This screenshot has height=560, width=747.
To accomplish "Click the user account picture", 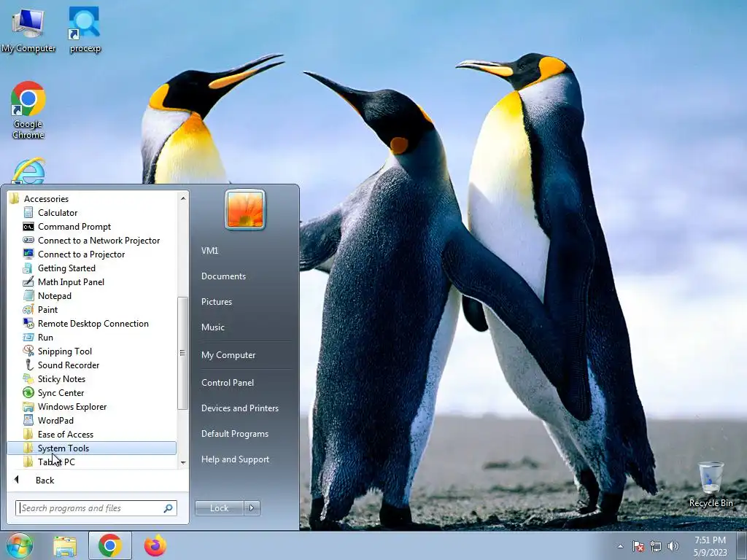I will pyautogui.click(x=245, y=209).
